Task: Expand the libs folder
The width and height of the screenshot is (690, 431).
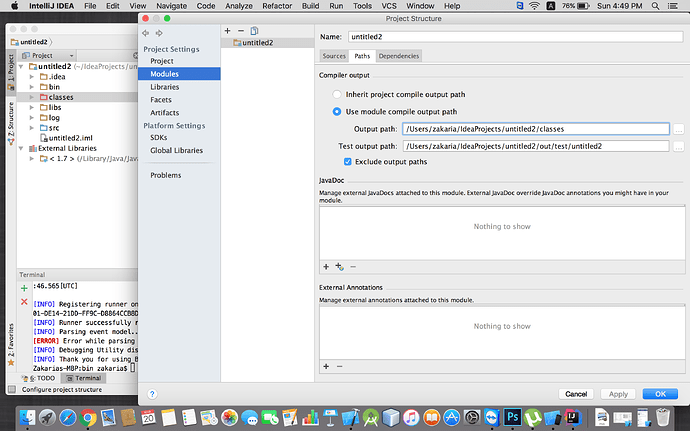Action: (32, 107)
